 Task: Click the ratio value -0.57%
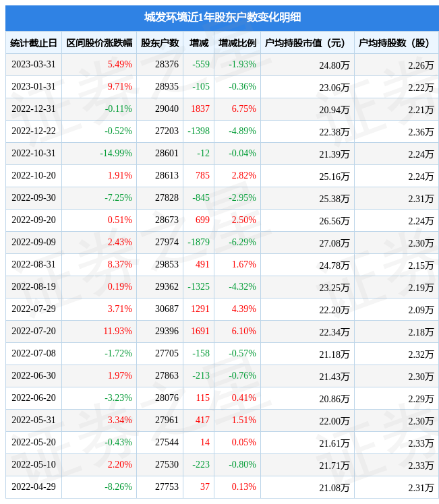click(x=242, y=353)
